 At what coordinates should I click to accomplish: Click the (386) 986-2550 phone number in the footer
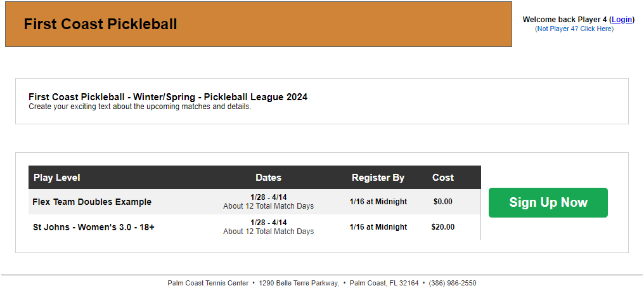(453, 283)
